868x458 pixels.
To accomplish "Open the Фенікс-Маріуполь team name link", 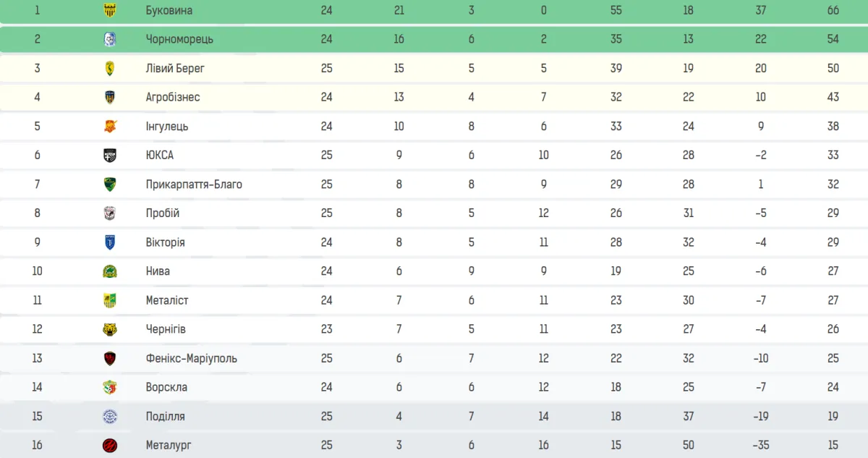I will (191, 358).
